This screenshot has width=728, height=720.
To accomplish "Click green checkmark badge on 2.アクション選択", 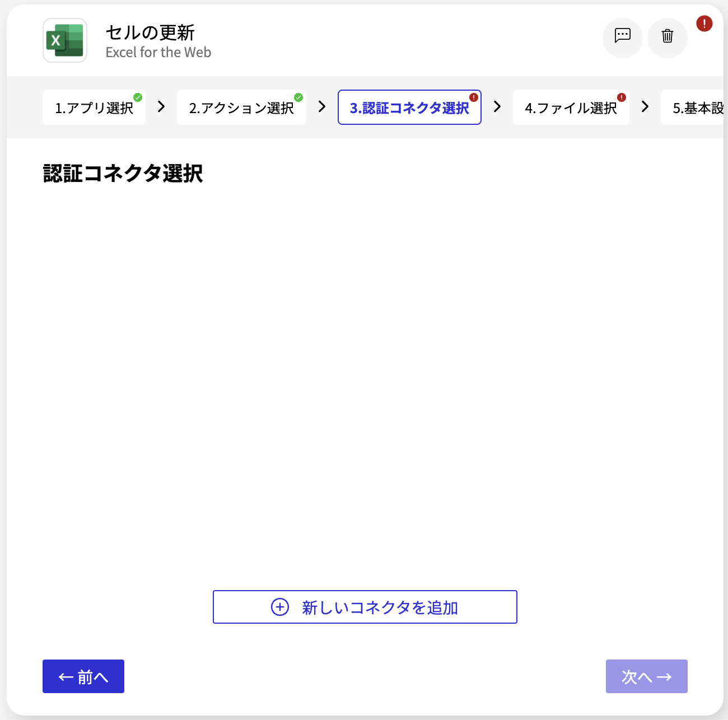I will (x=298, y=97).
